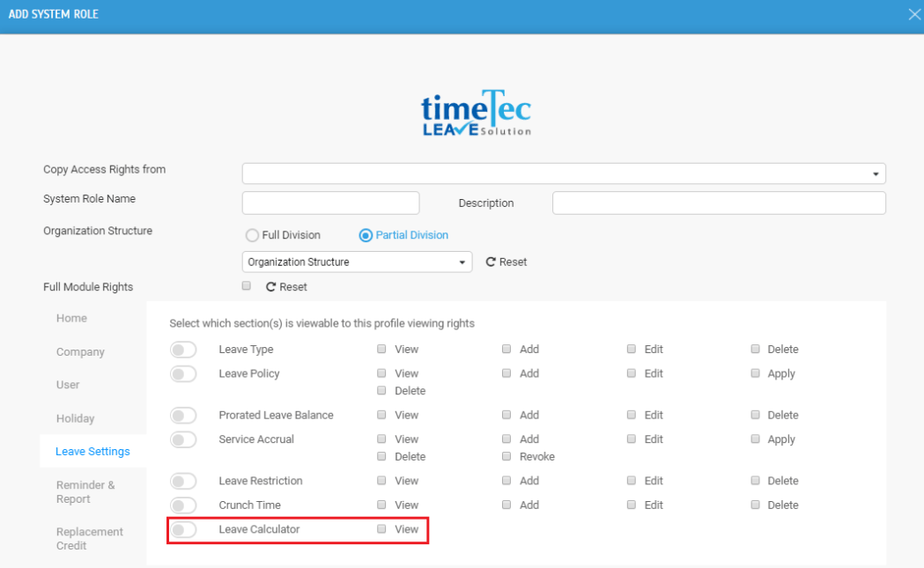The height and width of the screenshot is (568, 924).
Task: Check Delete for Crunch Time
Action: click(x=755, y=505)
